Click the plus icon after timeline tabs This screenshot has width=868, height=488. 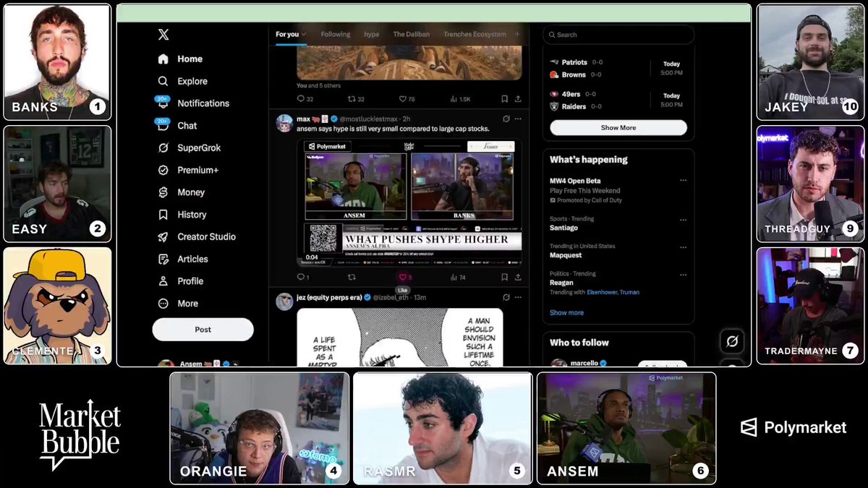(517, 34)
